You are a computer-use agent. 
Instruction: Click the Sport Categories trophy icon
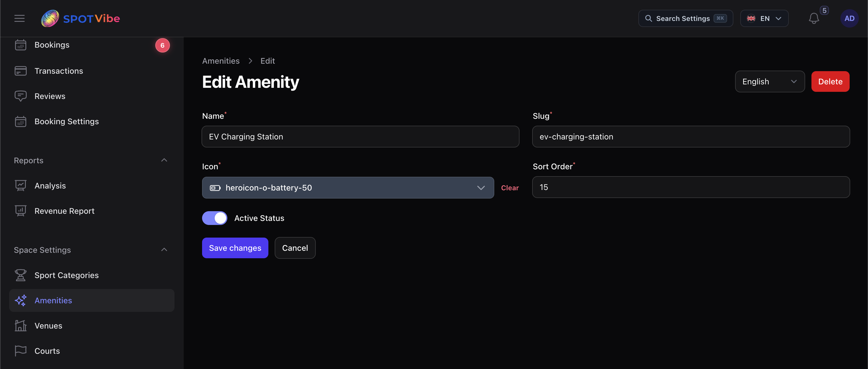click(x=21, y=275)
